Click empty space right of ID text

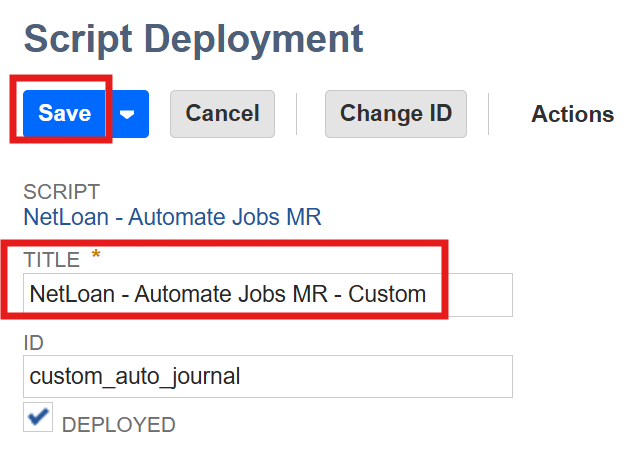pyautogui.click(x=400, y=377)
